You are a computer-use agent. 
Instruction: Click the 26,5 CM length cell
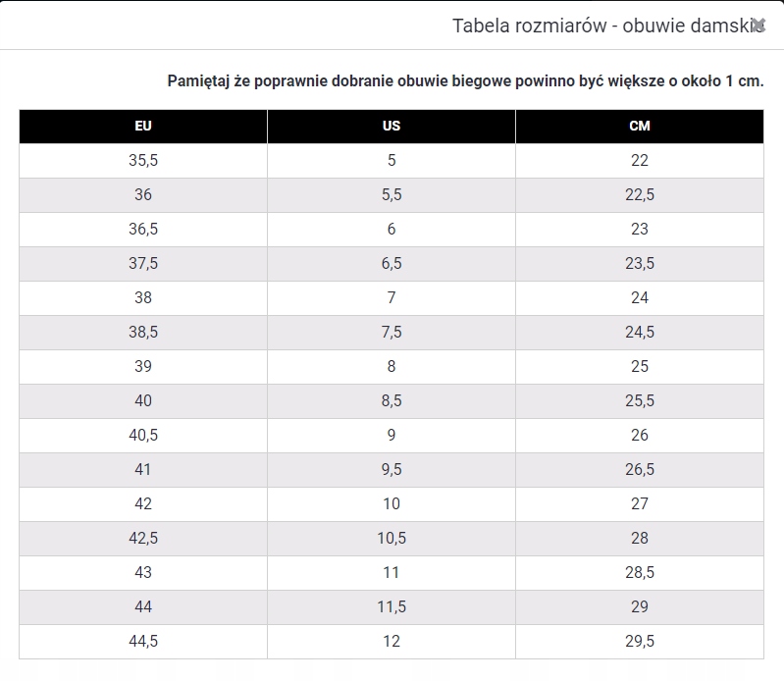coord(640,470)
